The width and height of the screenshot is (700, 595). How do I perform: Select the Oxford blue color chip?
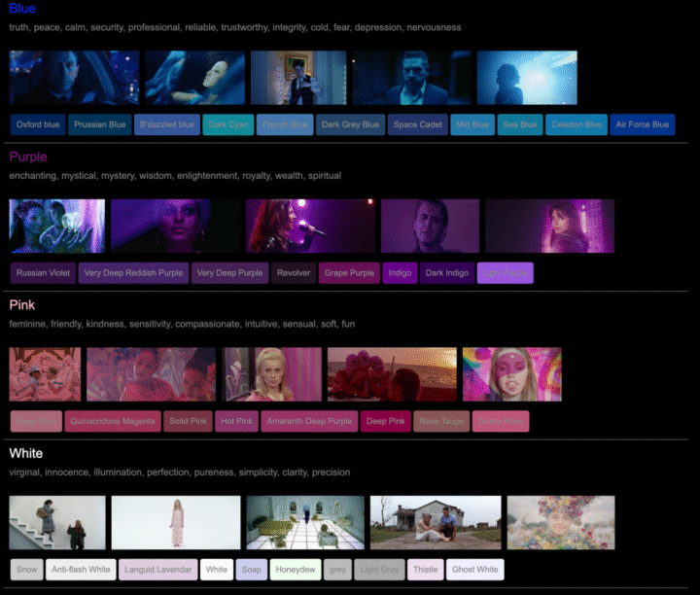coord(38,124)
